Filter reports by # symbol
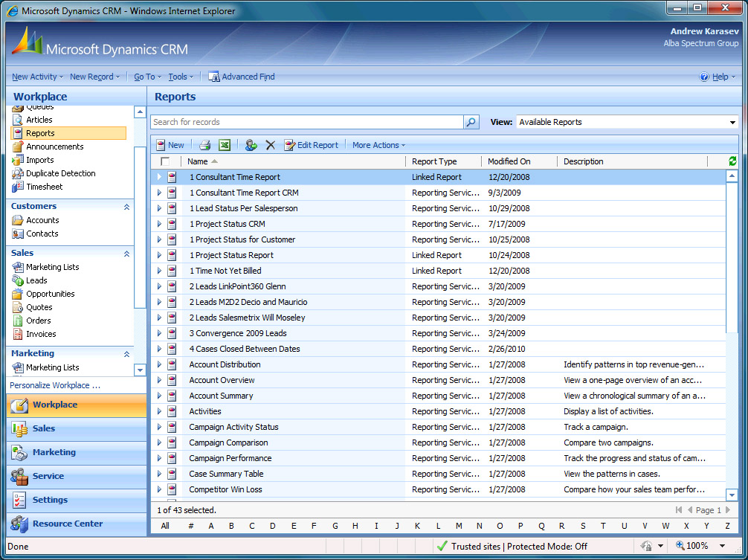The width and height of the screenshot is (748, 560). [191, 526]
